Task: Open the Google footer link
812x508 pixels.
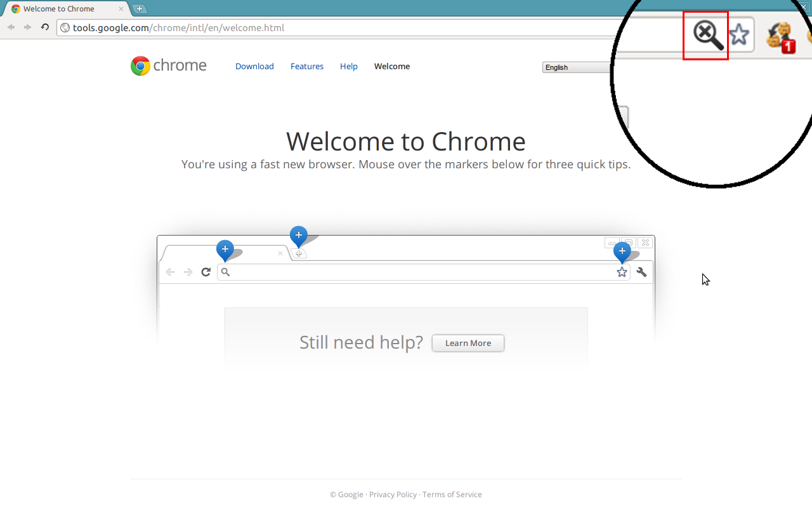Action: point(351,495)
